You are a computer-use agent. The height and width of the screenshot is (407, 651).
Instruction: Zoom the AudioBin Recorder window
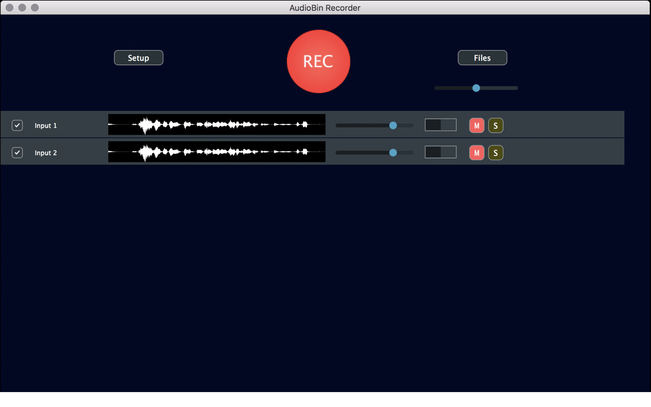pos(35,7)
